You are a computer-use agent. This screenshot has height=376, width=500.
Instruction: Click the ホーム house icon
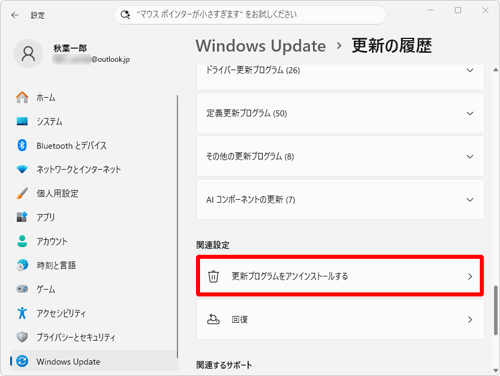point(22,97)
